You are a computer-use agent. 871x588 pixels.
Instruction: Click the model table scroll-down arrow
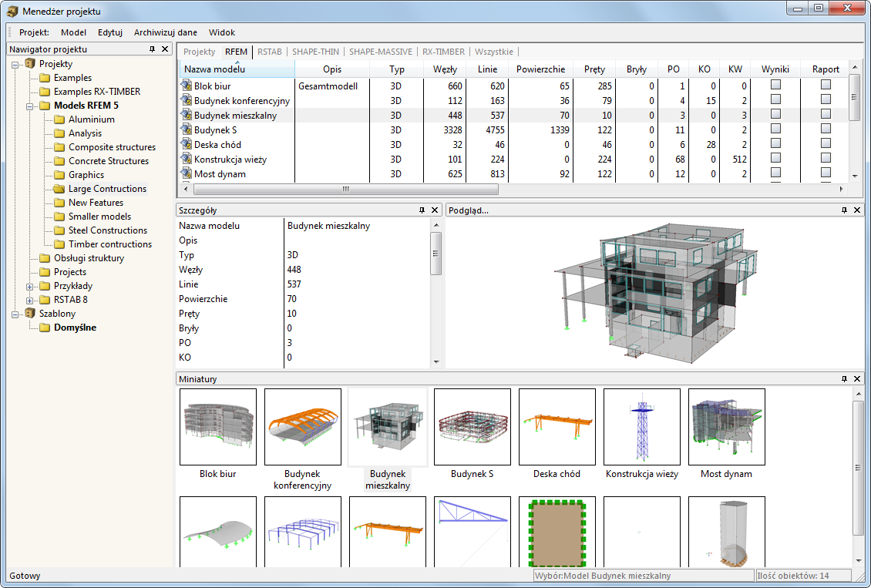855,176
